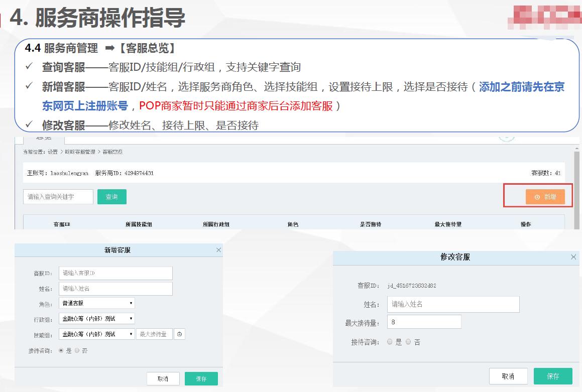The height and width of the screenshot is (392, 582).
Task: Open the 角色 dropdown showing 普通客服
Action: click(96, 303)
